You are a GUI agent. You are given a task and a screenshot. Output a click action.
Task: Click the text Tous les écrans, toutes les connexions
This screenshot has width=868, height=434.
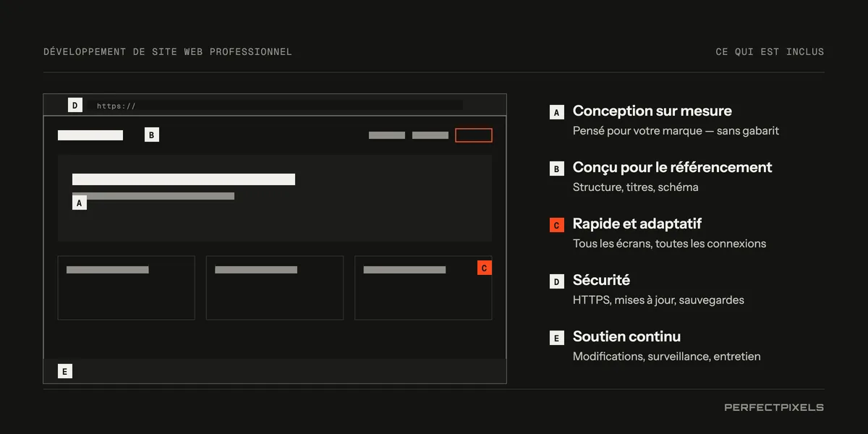tap(669, 244)
